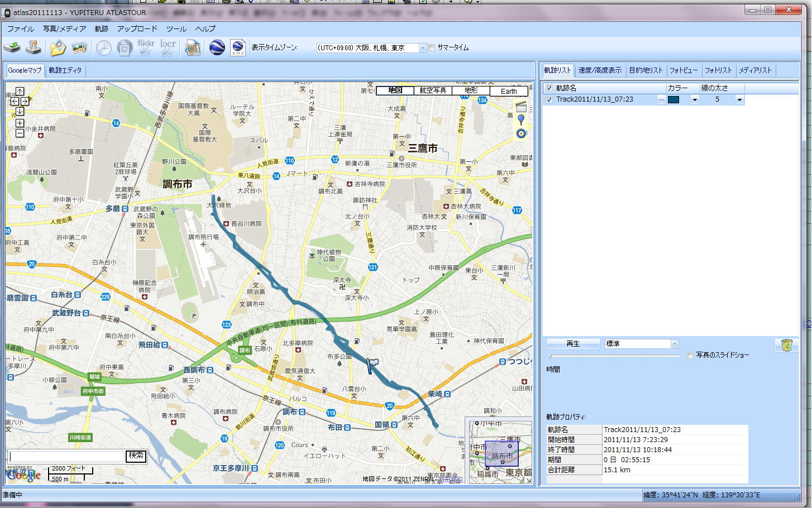Open the アップロード menu
This screenshot has width=812, height=508.
[137, 29]
